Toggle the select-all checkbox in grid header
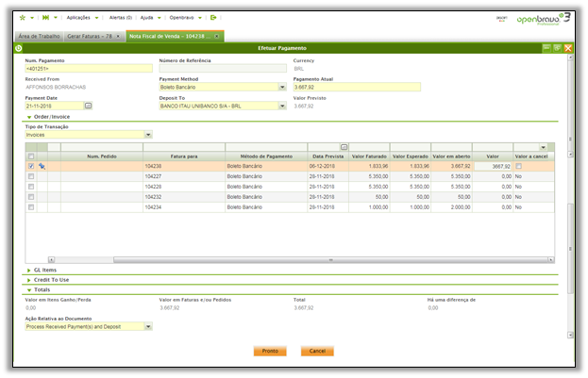 (x=31, y=156)
